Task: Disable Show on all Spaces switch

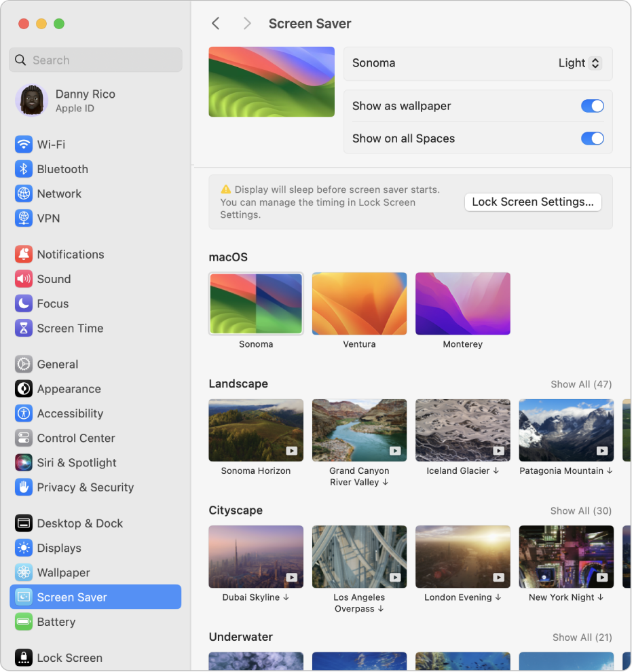Action: [x=593, y=138]
